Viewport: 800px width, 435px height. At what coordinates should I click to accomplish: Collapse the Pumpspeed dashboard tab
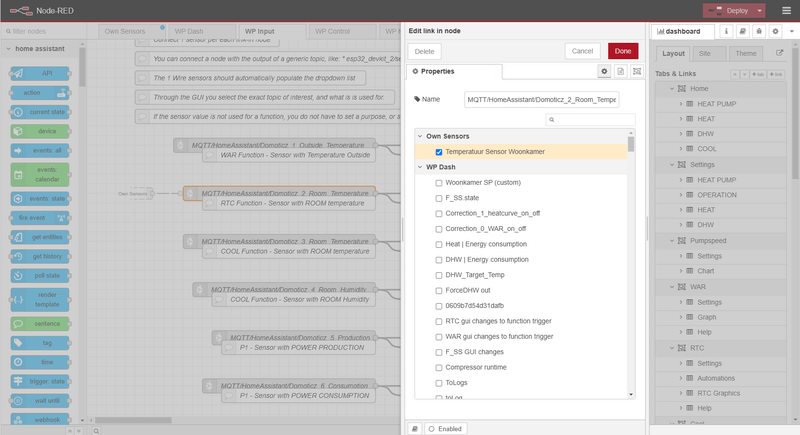[x=672, y=241]
